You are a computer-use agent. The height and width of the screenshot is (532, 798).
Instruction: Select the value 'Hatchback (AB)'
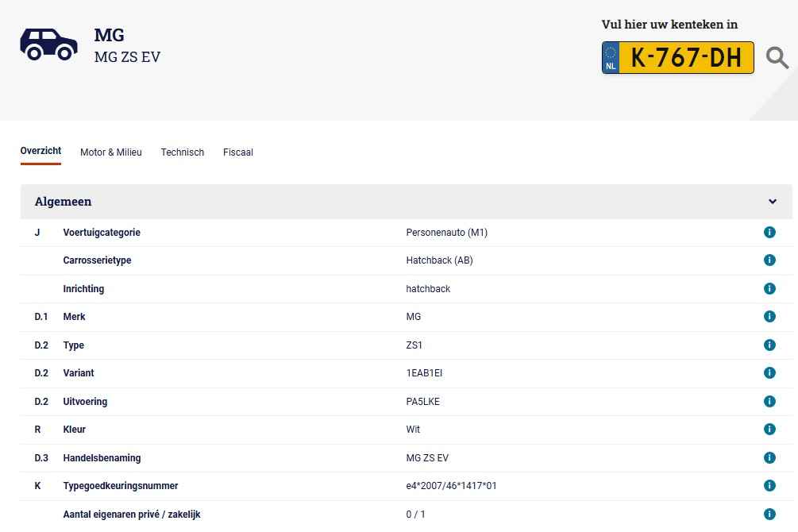(440, 260)
